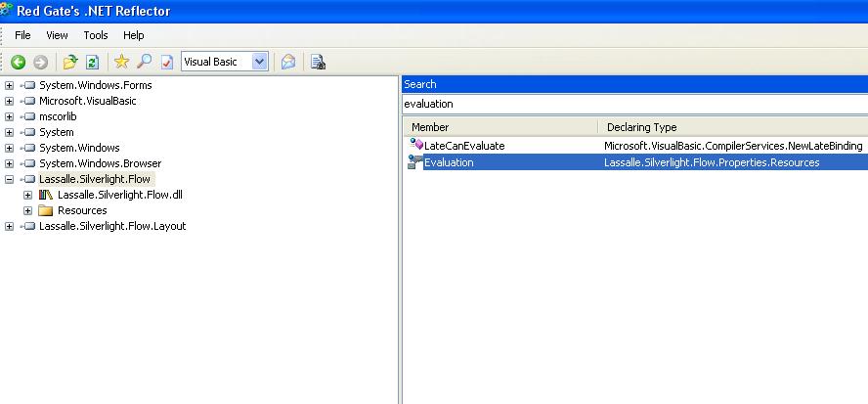The width and height of the screenshot is (868, 404).
Task: Click the grey Forward navigation arrow
Action: (40, 62)
